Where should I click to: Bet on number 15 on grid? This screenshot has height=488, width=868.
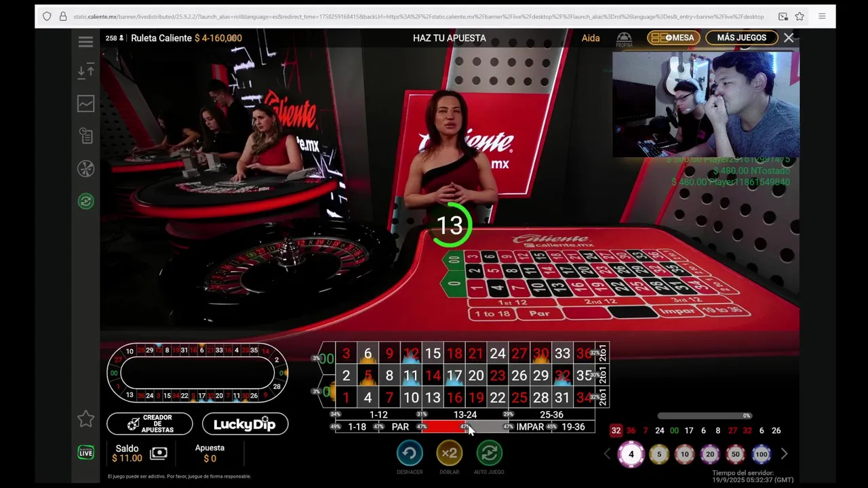pyautogui.click(x=433, y=354)
